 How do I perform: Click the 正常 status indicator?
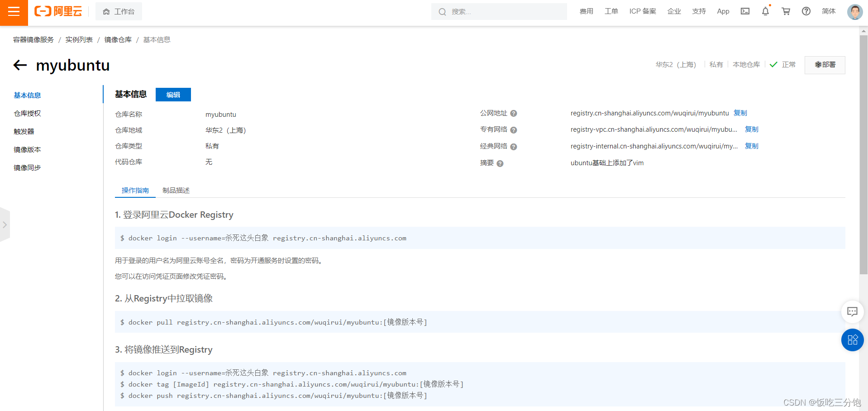(782, 65)
